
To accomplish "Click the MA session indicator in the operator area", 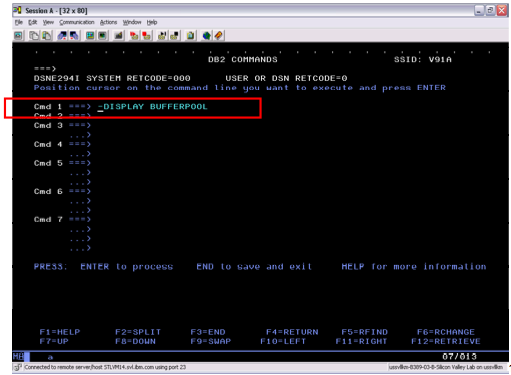I will (18, 357).
